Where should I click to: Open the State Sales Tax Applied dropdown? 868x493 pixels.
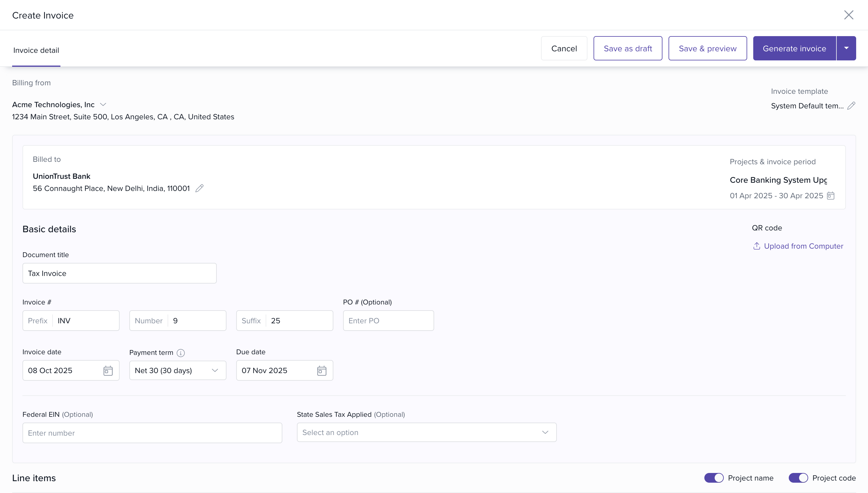(x=426, y=432)
